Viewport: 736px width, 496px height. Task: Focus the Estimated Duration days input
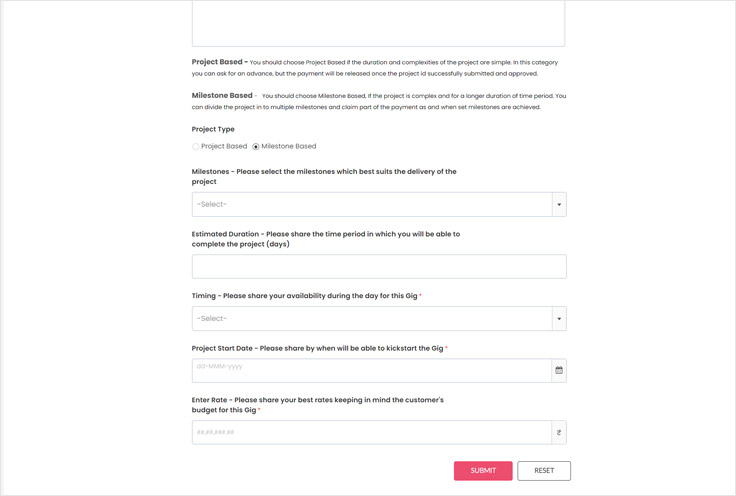coord(379,267)
